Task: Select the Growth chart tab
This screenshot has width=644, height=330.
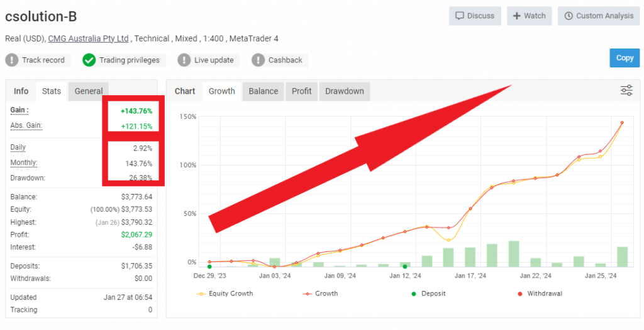Action: pyautogui.click(x=222, y=91)
